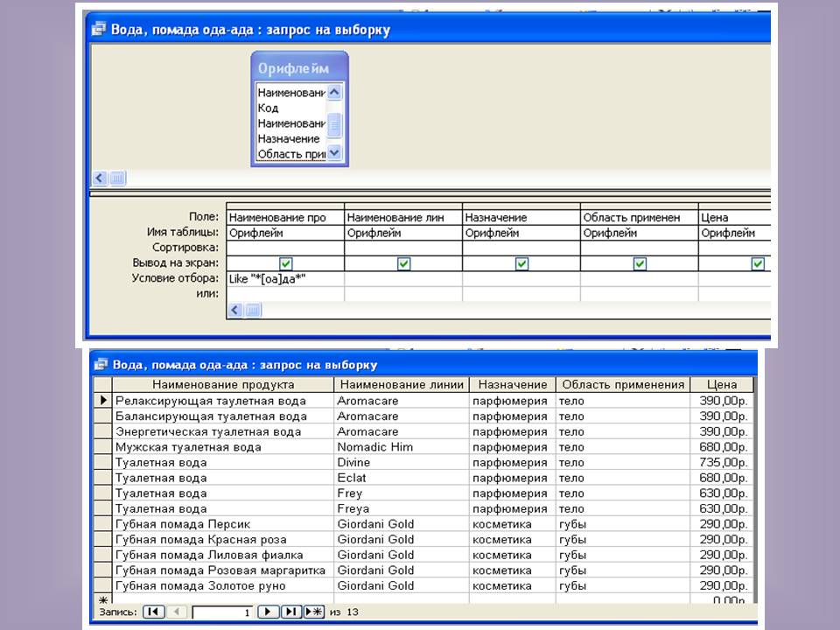Open table name cell under Наименование лин
Viewport: 840px width, 630px height.
pos(403,233)
